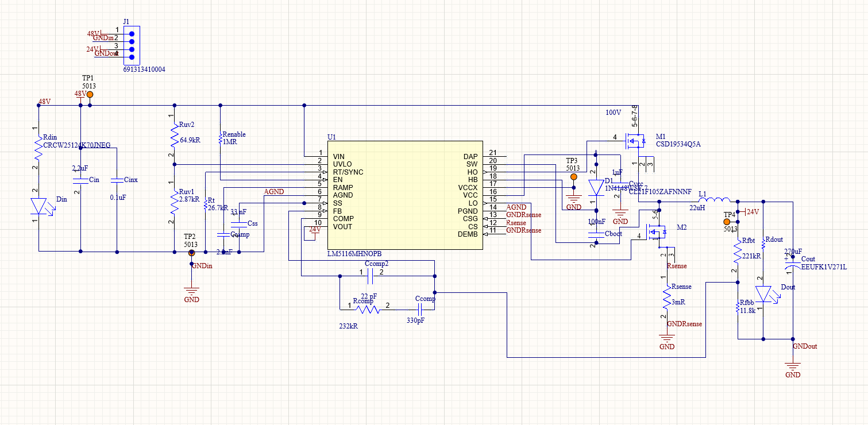The image size is (868, 425).
Task: Click the 11.8k value label
Action: (x=749, y=310)
